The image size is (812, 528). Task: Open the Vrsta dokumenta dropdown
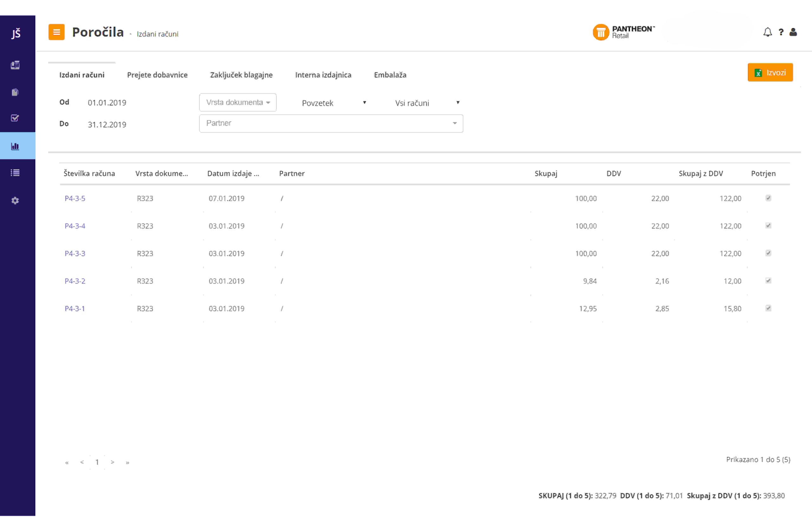(x=238, y=102)
